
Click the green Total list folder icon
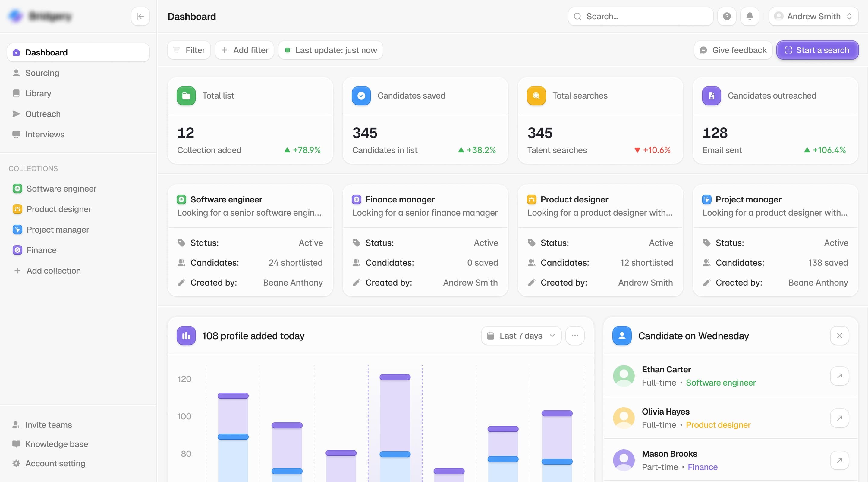[x=186, y=96]
